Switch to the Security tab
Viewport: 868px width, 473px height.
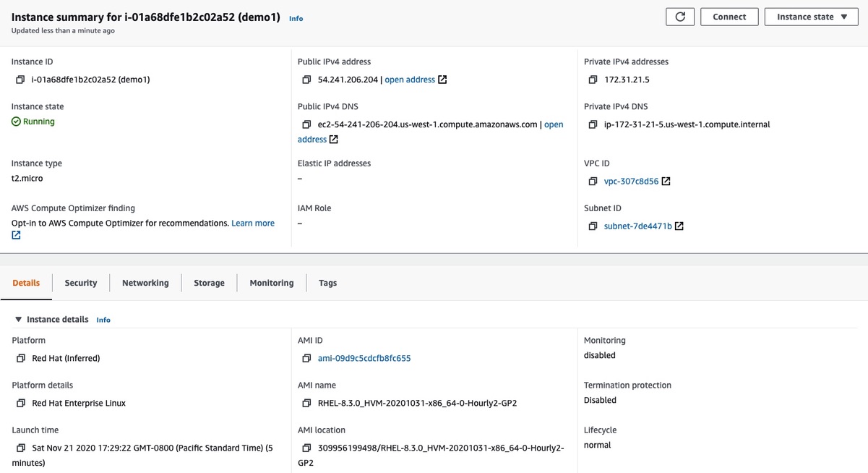click(80, 283)
